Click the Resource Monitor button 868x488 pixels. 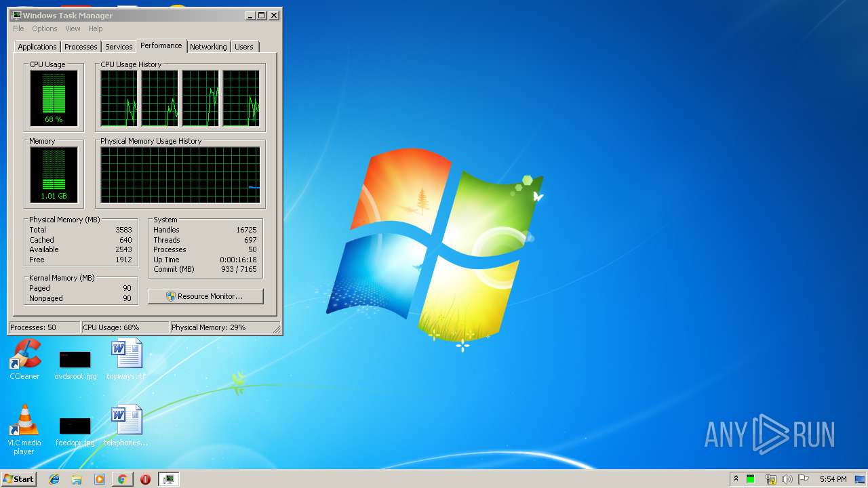tap(205, 296)
